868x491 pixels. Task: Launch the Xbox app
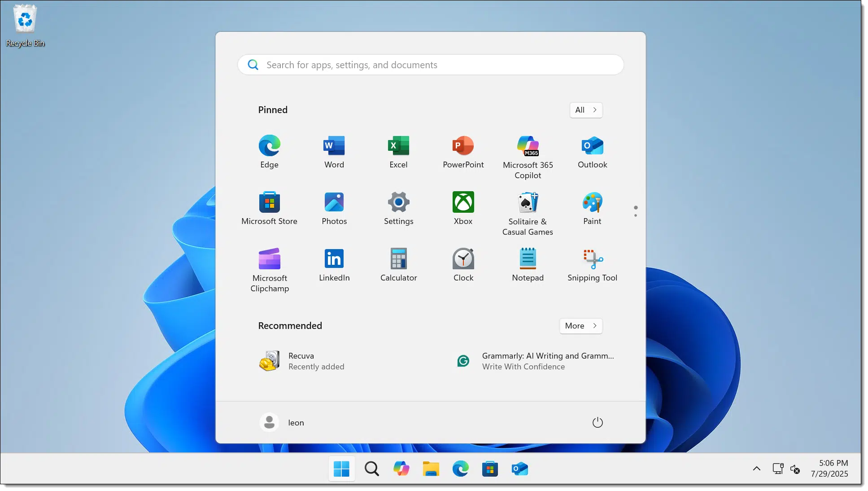[463, 207]
